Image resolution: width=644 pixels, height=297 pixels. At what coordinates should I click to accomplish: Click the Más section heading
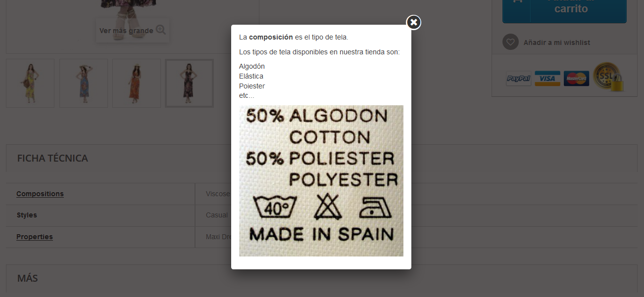point(27,278)
